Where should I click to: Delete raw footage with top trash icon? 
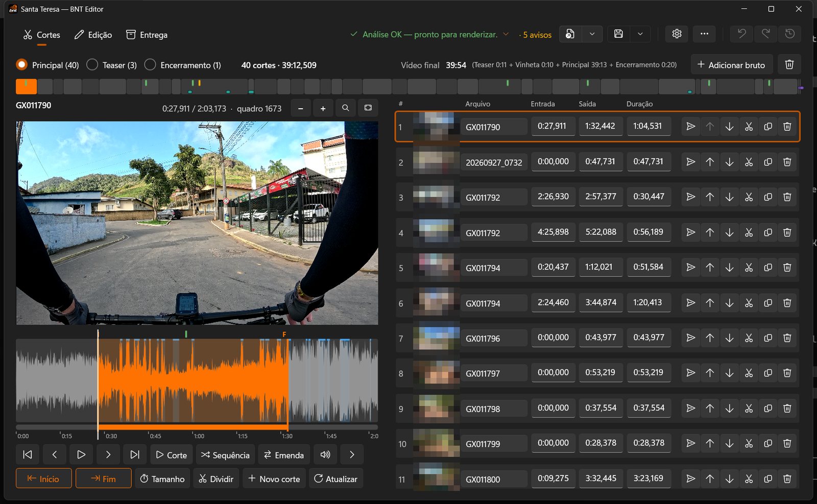pyautogui.click(x=789, y=65)
